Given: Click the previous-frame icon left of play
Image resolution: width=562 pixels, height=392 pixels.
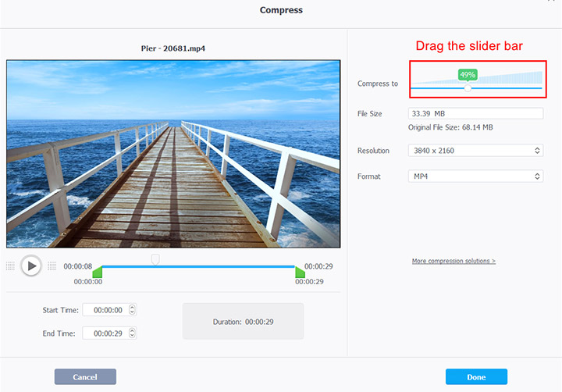Looking at the screenshot, I should tap(10, 265).
